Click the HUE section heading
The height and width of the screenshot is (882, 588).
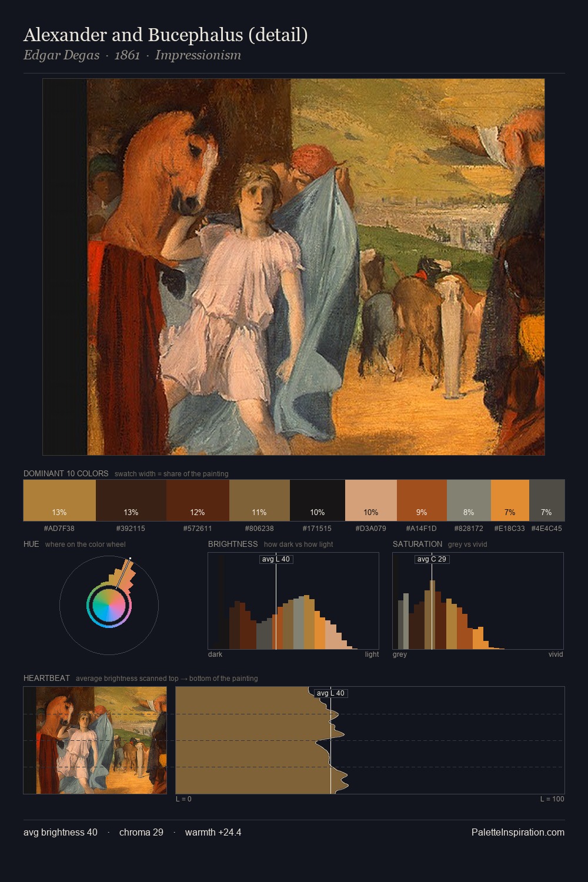31,544
